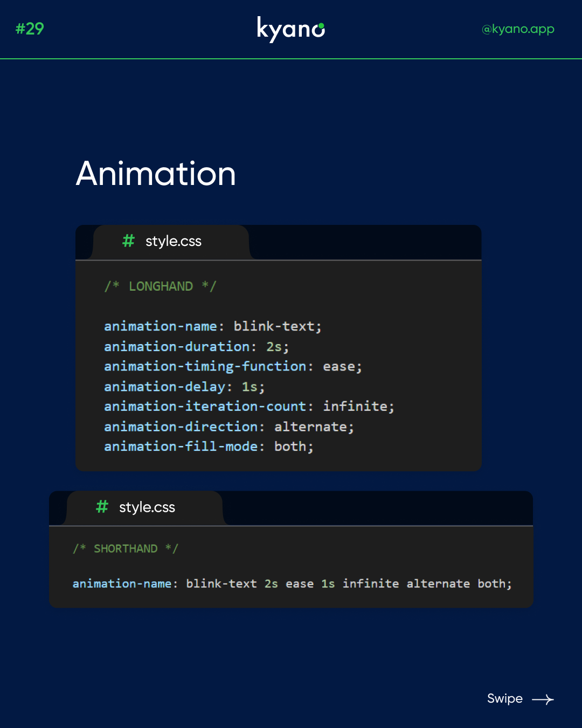Click the /* LONGHAND */ comment line
The height and width of the screenshot is (728, 582).
(161, 286)
